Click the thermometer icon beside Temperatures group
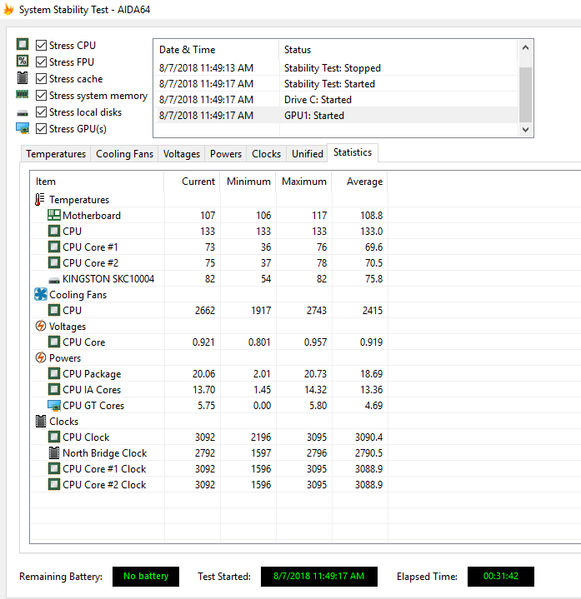Image resolution: width=581 pixels, height=599 pixels. pos(40,199)
